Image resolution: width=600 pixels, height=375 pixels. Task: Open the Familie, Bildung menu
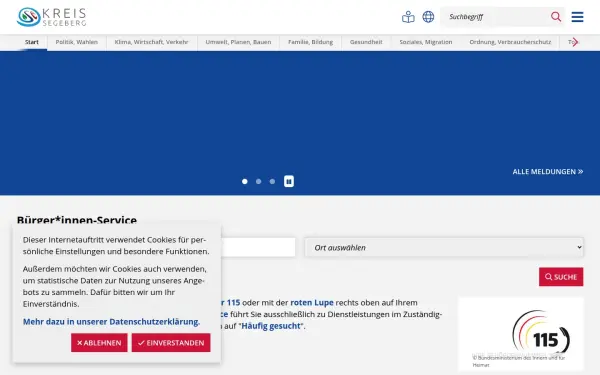coord(310,42)
